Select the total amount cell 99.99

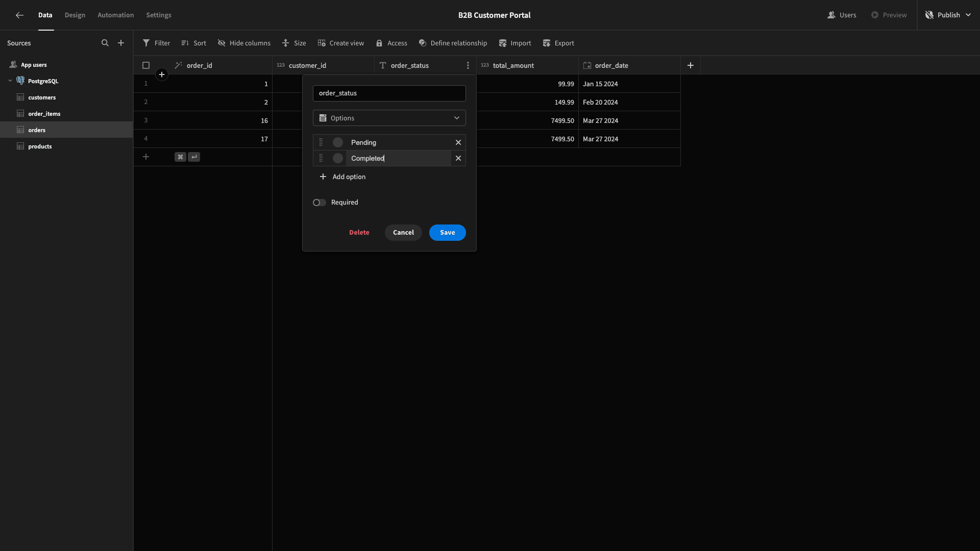527,84
